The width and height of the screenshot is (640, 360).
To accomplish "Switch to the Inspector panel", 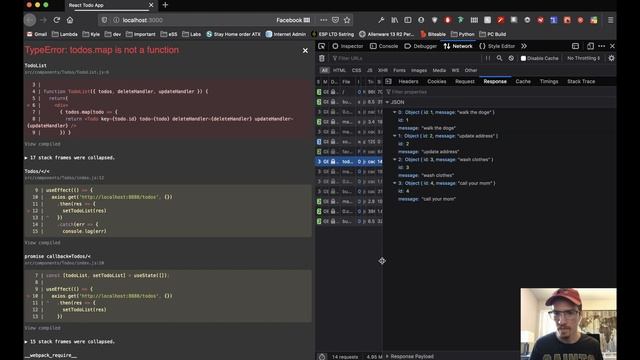I will (x=347, y=46).
